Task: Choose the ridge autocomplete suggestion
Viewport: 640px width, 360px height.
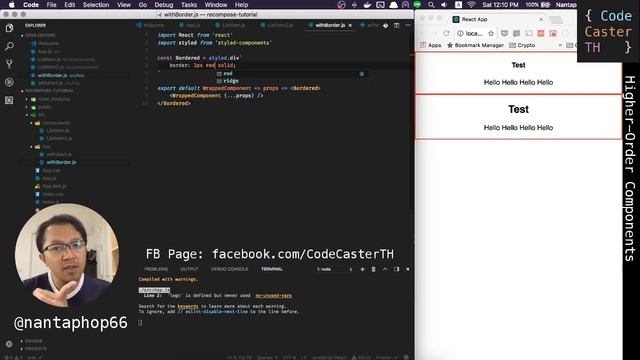Action: 231,81
